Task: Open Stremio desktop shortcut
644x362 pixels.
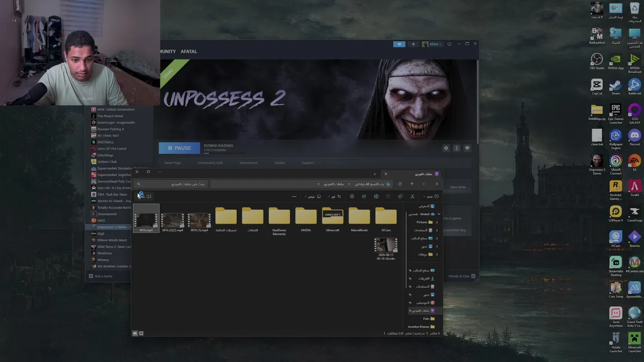Action: pyautogui.click(x=634, y=239)
